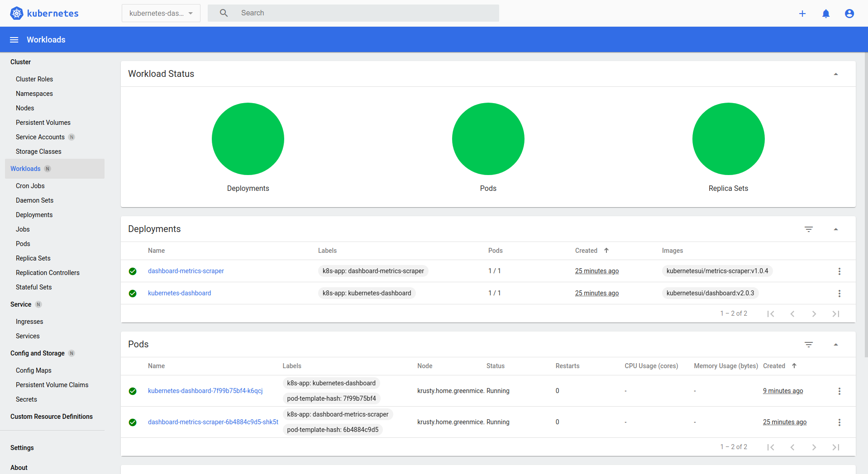The width and height of the screenshot is (868, 474).
Task: Open filter for Deployments table
Action: (x=809, y=229)
